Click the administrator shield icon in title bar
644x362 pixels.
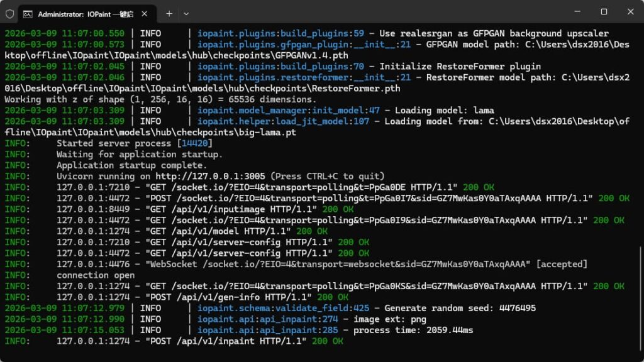[x=10, y=13]
